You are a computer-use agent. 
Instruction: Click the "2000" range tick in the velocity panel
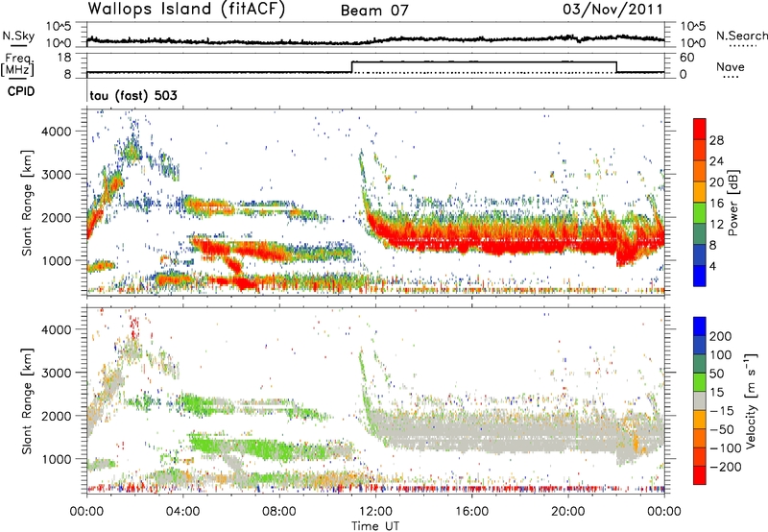pos(56,416)
